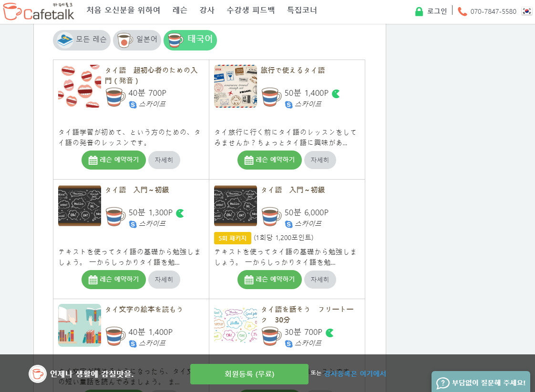The image size is (535, 392).
Task: View details of 超初心者 pronunciation lesson
Action: coord(164,160)
